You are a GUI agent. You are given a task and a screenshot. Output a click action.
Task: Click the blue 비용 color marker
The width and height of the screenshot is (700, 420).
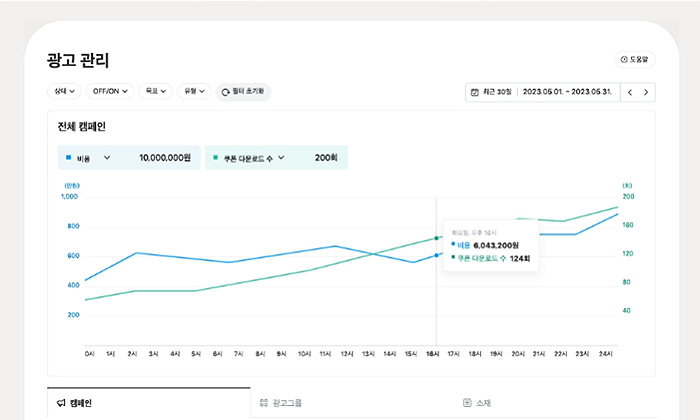click(x=68, y=158)
